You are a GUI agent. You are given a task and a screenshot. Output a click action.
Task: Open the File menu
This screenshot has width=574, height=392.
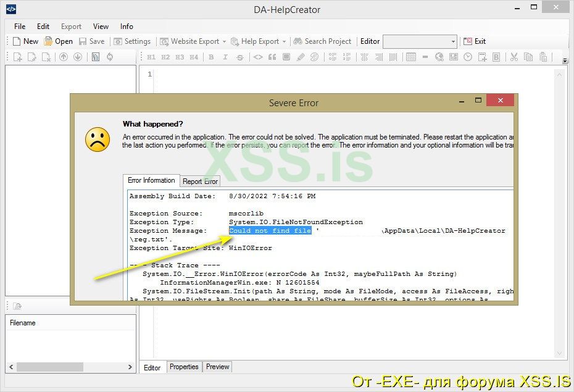[x=20, y=27]
